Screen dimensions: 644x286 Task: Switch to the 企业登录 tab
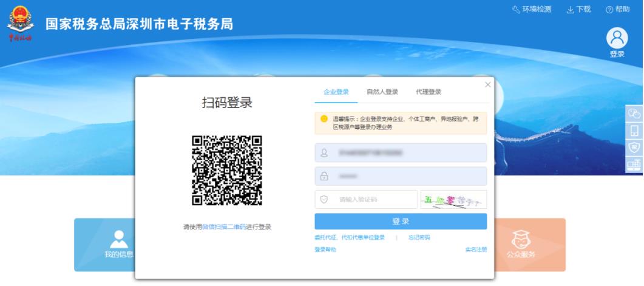pyautogui.click(x=336, y=92)
